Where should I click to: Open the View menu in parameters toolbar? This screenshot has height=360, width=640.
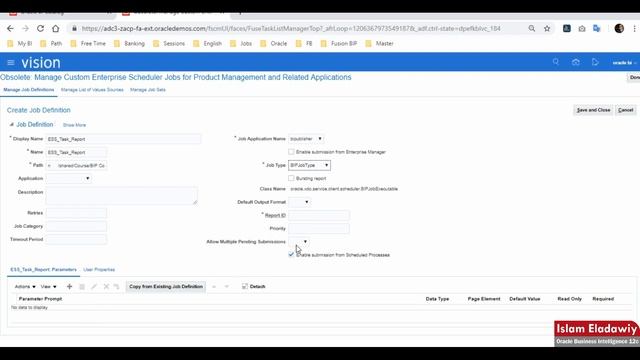pos(49,287)
